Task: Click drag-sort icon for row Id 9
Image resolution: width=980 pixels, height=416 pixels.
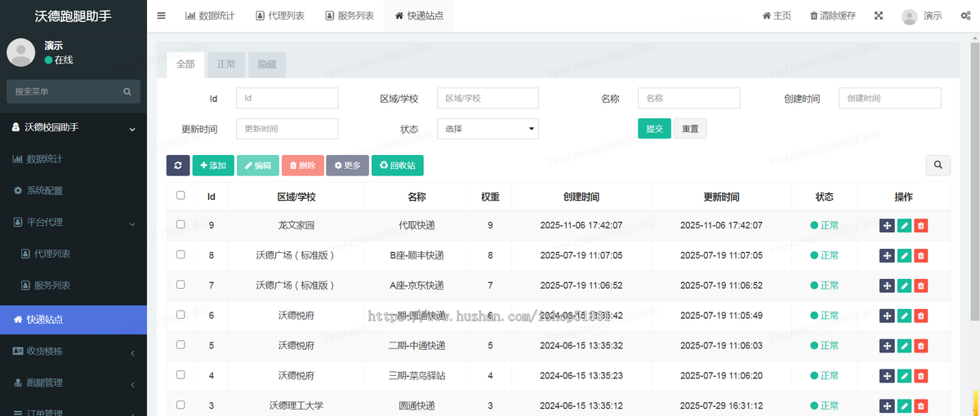Action: tap(887, 225)
